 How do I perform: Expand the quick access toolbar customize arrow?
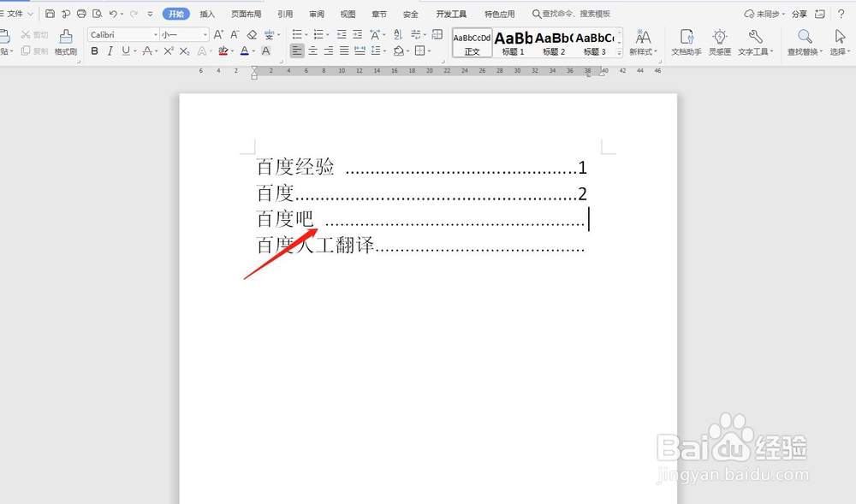[150, 14]
